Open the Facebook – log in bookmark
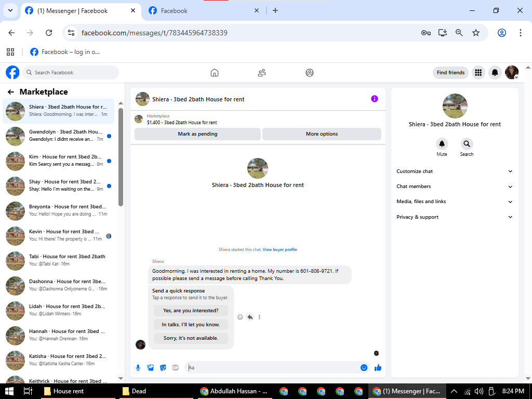The width and height of the screenshot is (532, 399). click(65, 52)
